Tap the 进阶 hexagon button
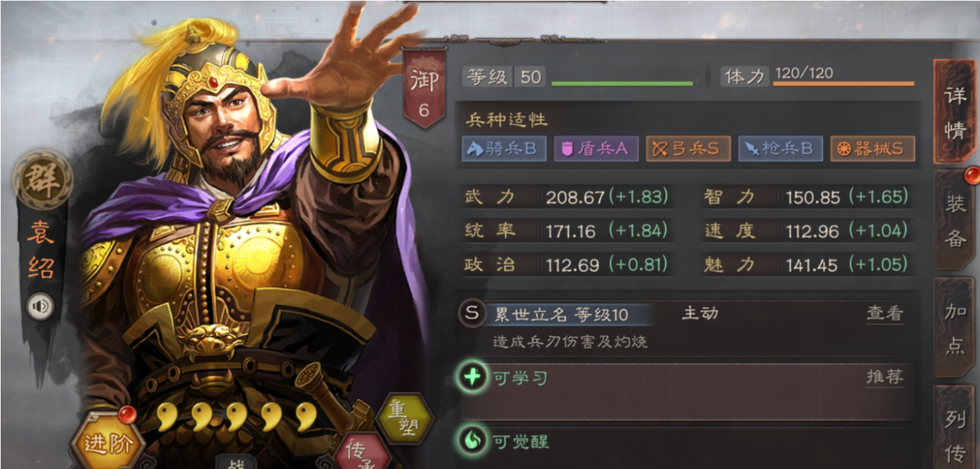 click(108, 442)
